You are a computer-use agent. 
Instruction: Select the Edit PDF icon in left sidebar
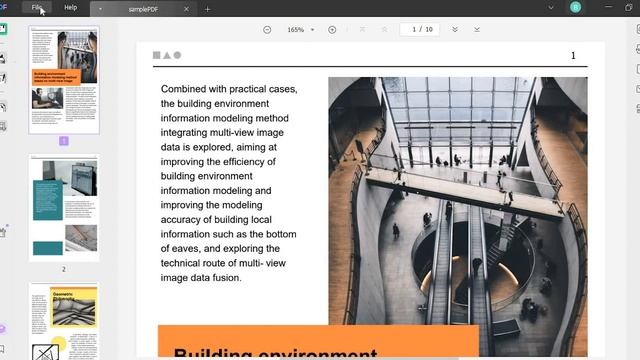(3, 78)
